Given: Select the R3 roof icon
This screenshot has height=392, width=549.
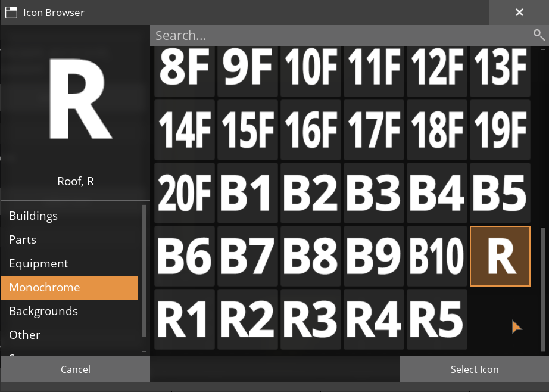Looking at the screenshot, I should [x=311, y=319].
